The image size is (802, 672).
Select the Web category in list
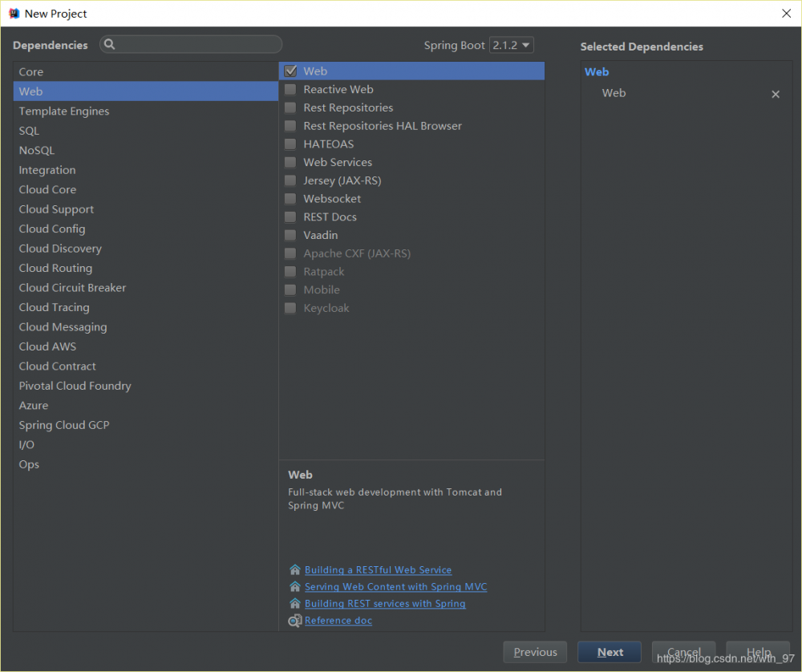click(x=146, y=91)
